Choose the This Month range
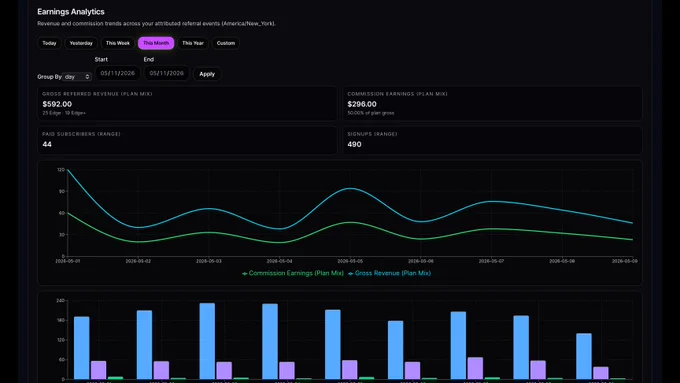 [156, 43]
